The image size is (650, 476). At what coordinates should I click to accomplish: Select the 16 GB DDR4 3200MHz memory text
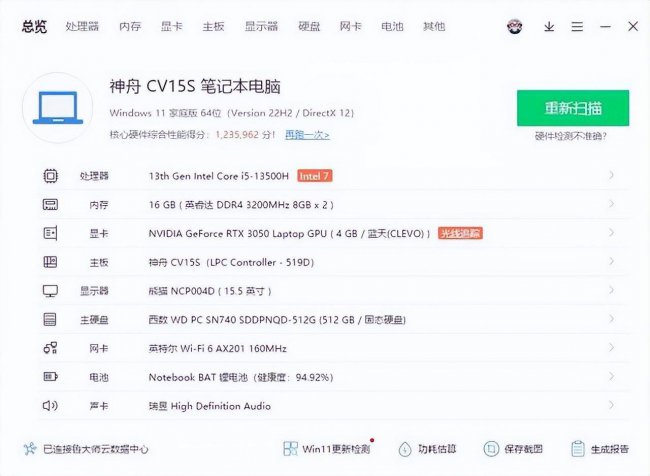[241, 205]
